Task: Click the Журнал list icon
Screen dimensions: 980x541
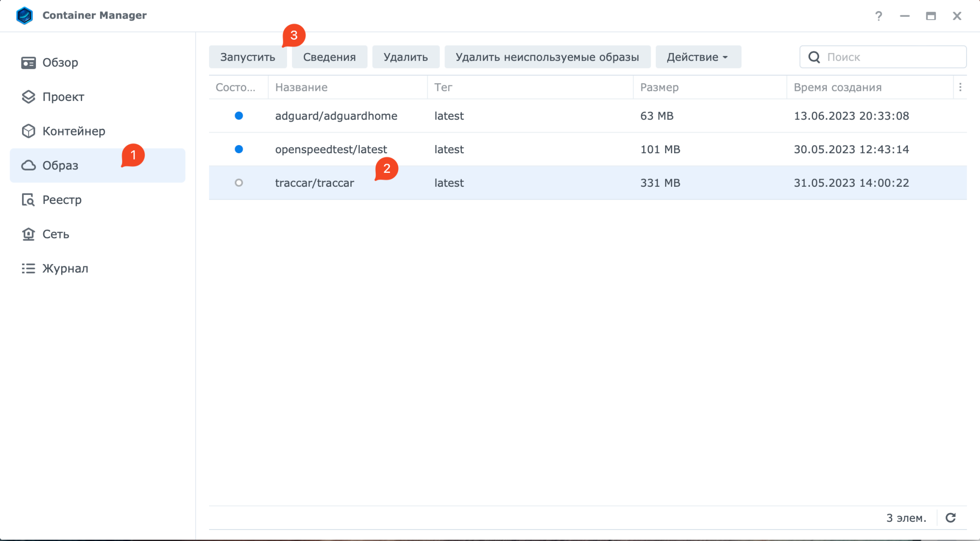Action: click(28, 269)
